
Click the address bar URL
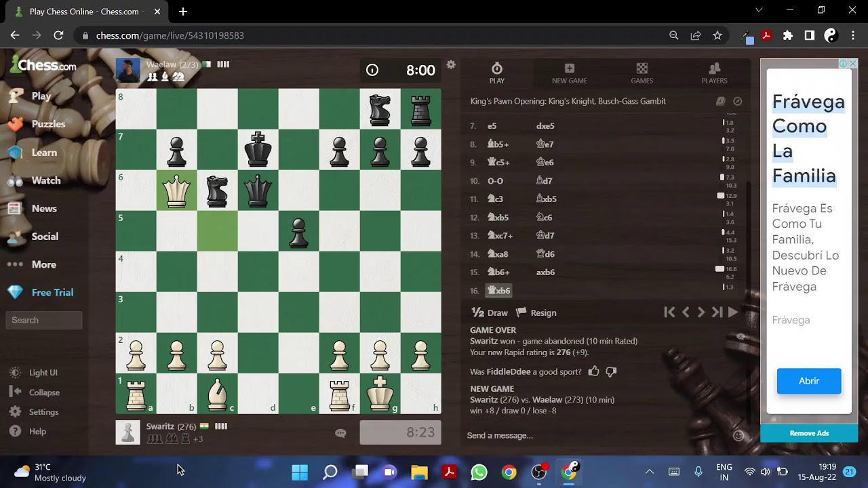pos(170,35)
